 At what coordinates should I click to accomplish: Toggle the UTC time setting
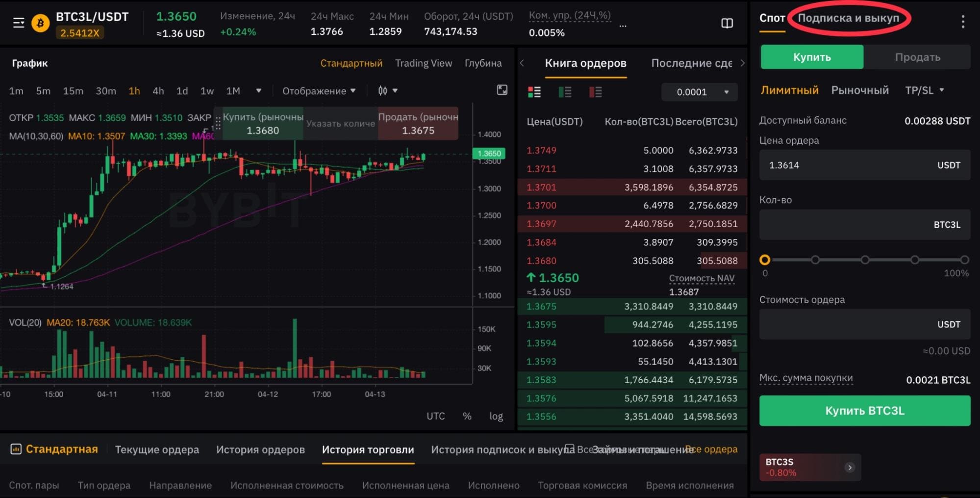[435, 416]
